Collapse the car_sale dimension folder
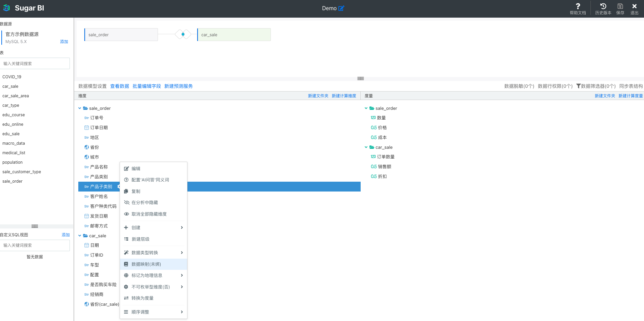 80,236
